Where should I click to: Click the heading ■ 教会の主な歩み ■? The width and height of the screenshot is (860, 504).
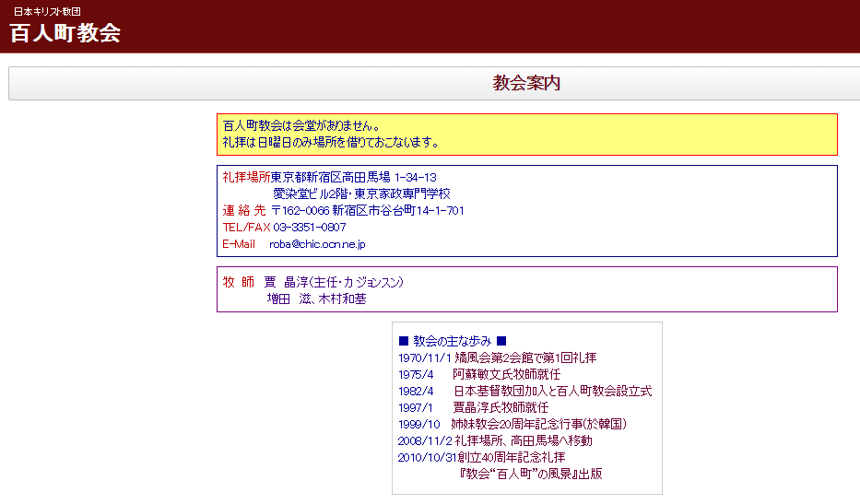pos(453,341)
